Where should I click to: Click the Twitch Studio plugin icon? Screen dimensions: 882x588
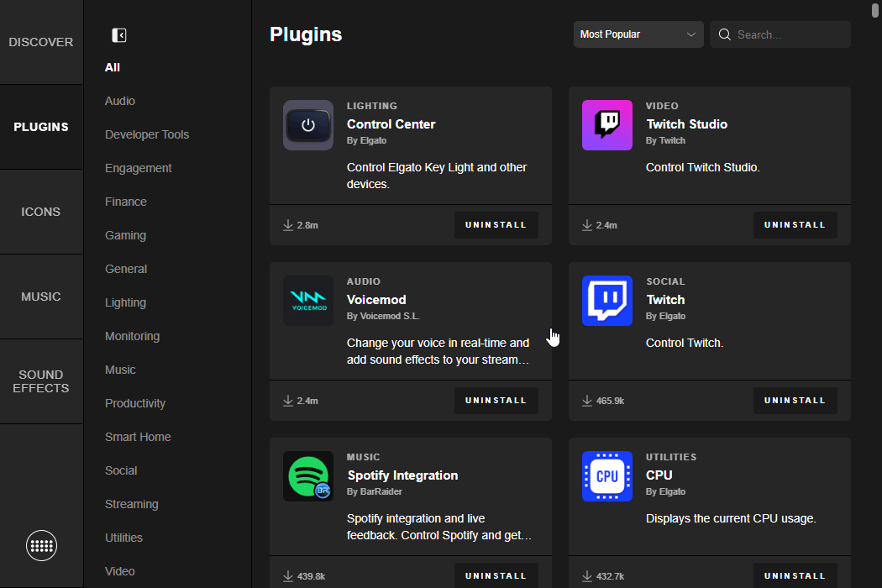point(607,125)
